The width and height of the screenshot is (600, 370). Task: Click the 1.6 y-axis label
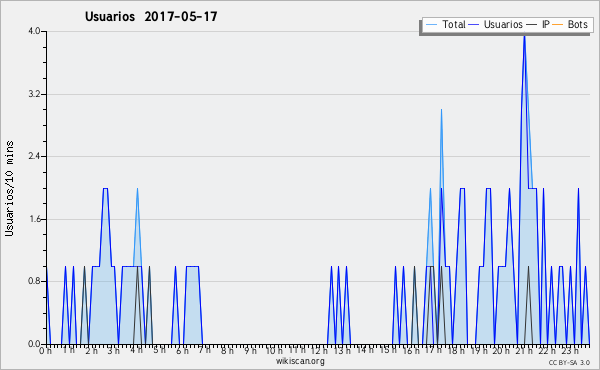tap(34, 219)
